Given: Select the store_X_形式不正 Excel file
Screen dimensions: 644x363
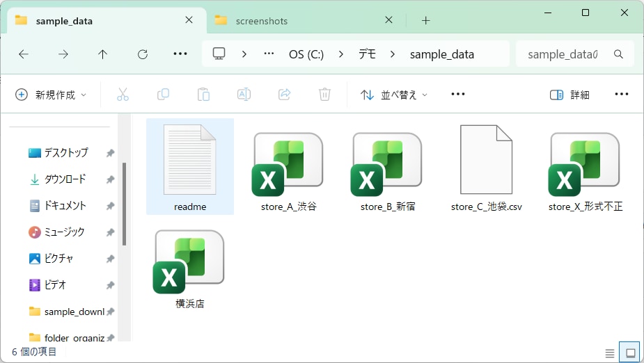Looking at the screenshot, I should [x=586, y=168].
